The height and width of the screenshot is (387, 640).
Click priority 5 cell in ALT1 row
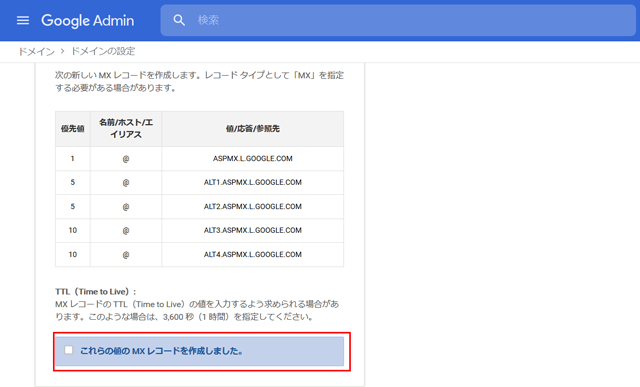(x=73, y=182)
